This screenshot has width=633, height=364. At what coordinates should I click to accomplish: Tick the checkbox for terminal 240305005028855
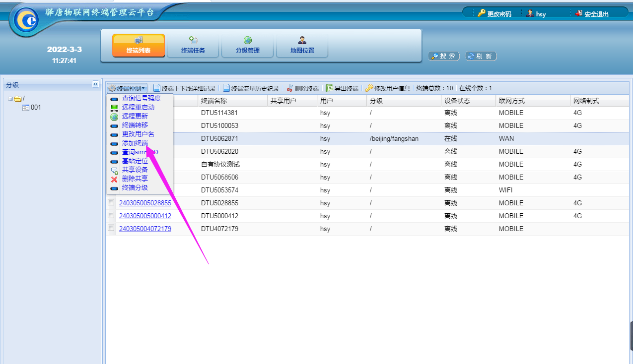[111, 202]
